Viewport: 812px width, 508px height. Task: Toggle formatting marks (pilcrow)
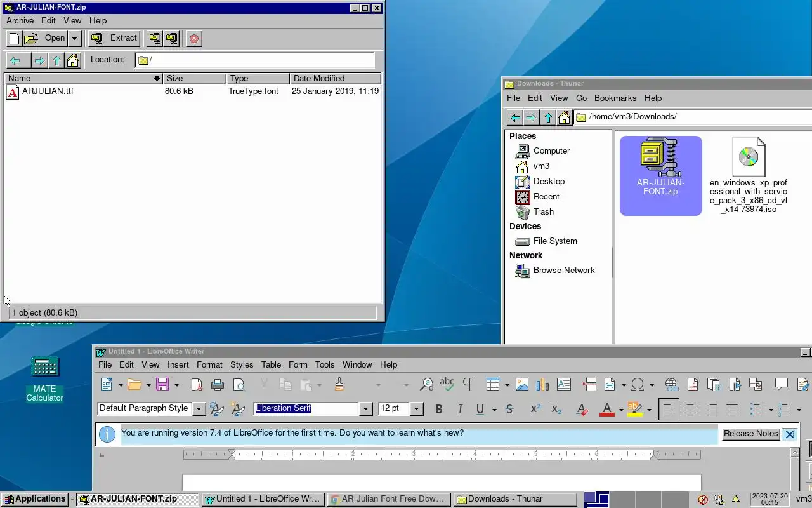click(x=468, y=385)
